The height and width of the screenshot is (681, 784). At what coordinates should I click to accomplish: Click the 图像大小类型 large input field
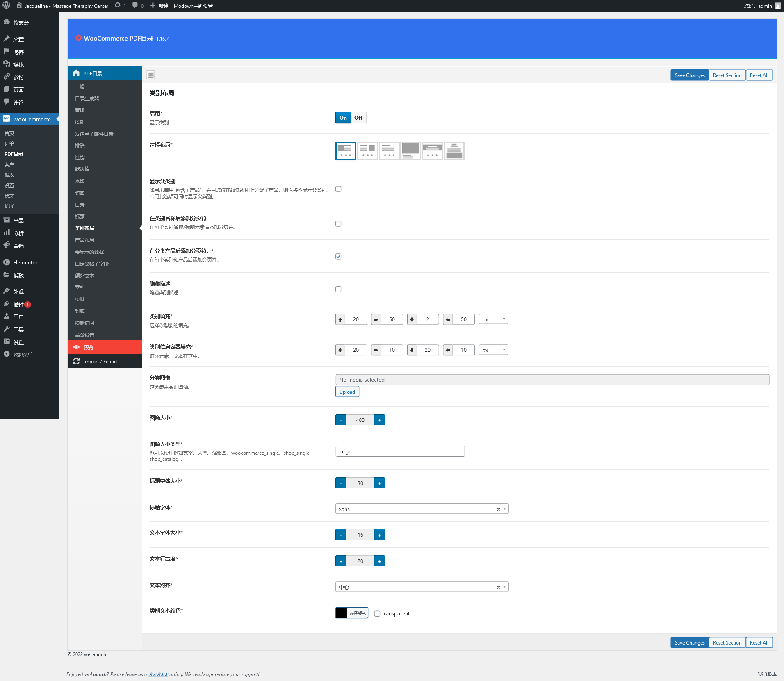400,452
